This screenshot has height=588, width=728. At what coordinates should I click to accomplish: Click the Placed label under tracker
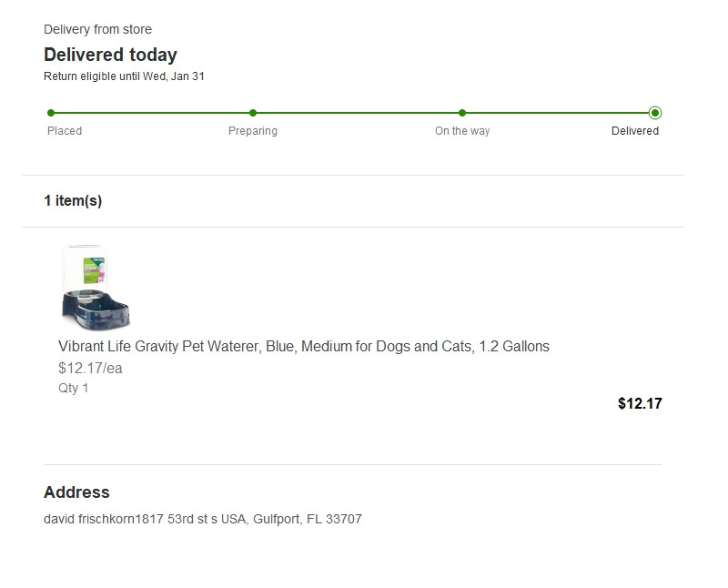click(65, 131)
